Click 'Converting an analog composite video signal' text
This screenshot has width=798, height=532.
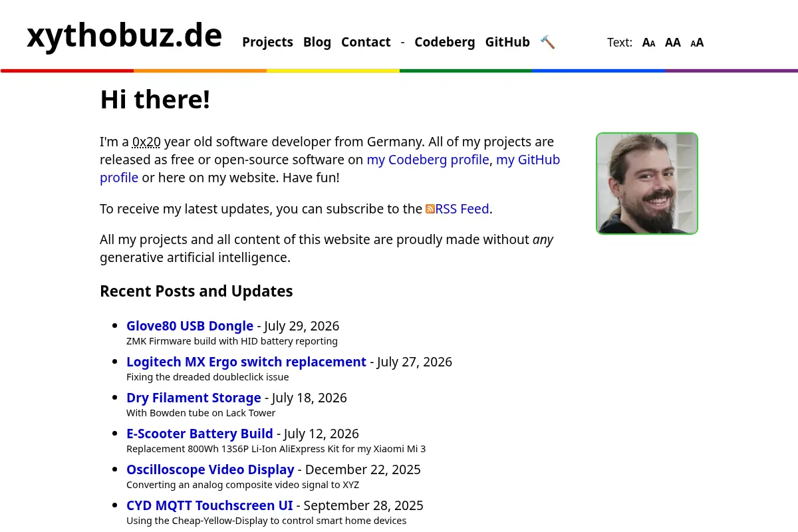(x=243, y=485)
